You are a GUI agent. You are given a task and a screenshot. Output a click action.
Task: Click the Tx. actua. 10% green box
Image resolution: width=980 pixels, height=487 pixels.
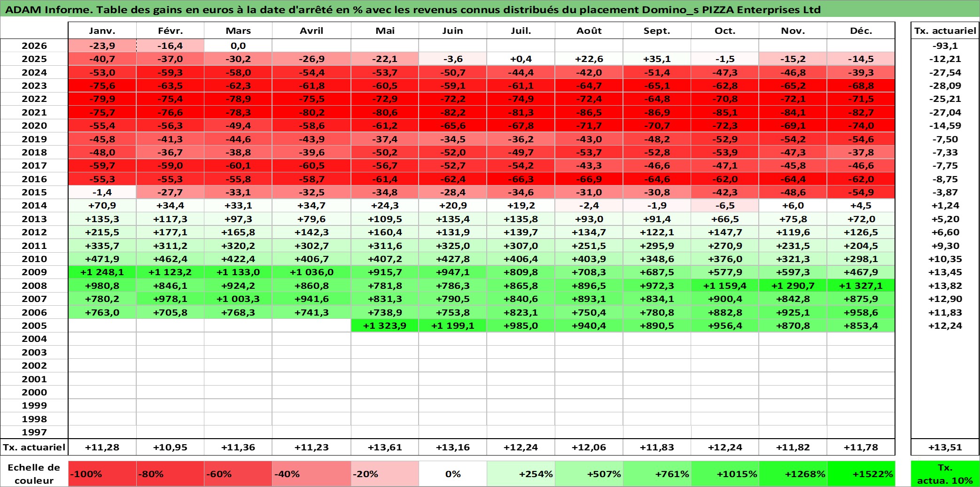coord(945,474)
